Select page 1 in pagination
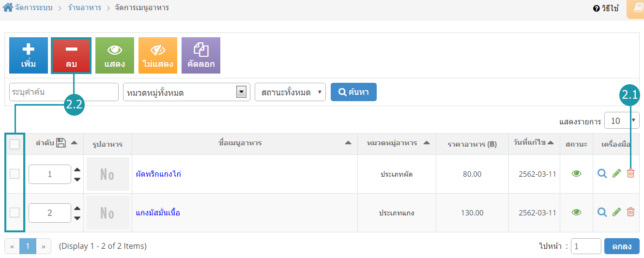 (x=28, y=246)
